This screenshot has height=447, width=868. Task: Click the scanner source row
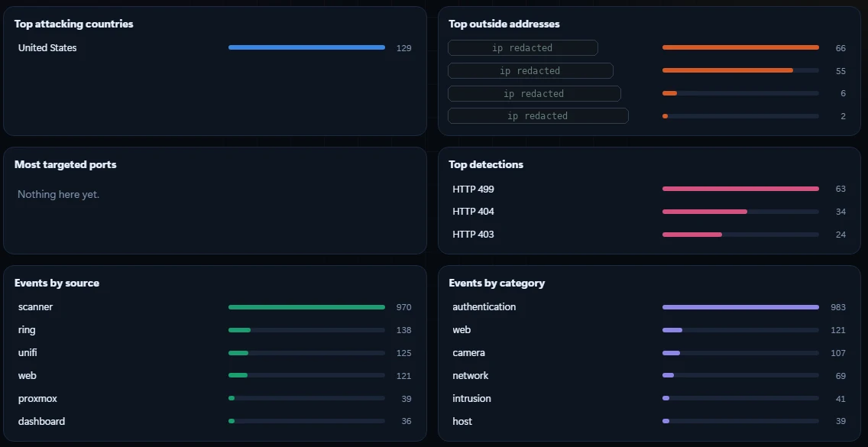click(215, 307)
